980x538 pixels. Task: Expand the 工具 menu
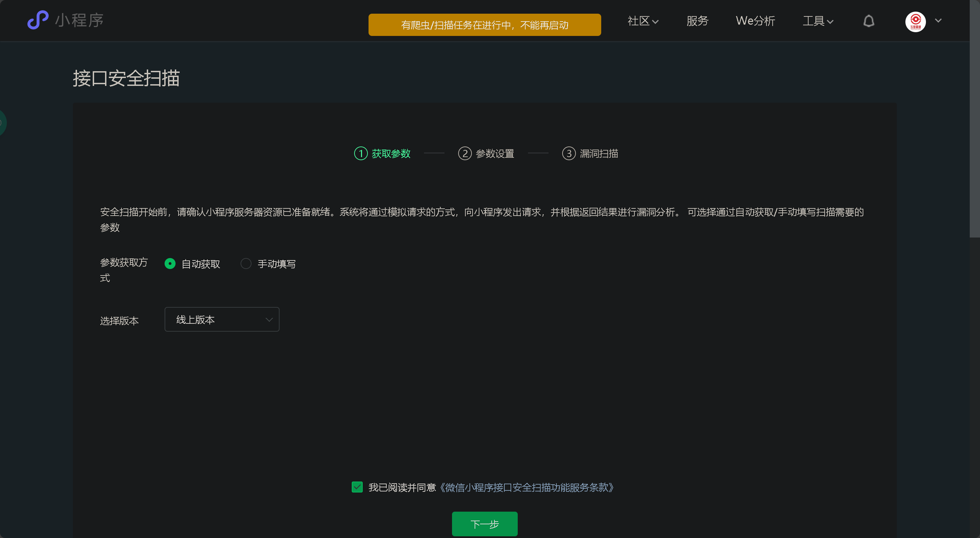[x=817, y=21]
